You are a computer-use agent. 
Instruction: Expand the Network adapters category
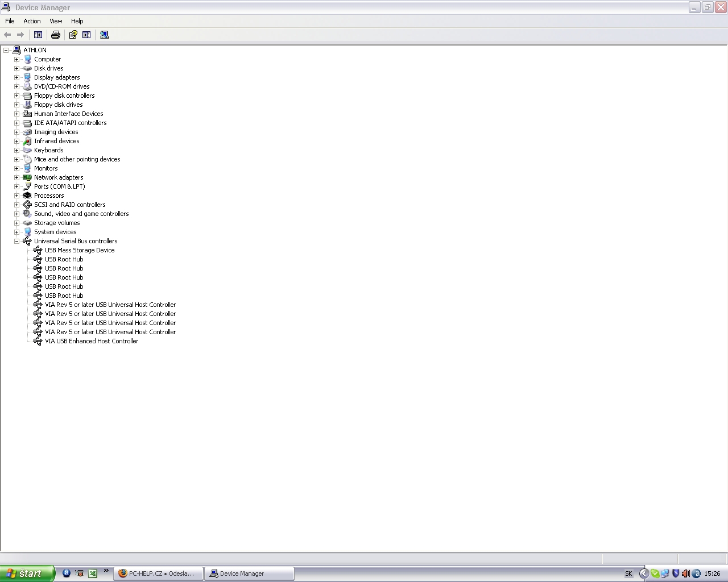coord(17,177)
